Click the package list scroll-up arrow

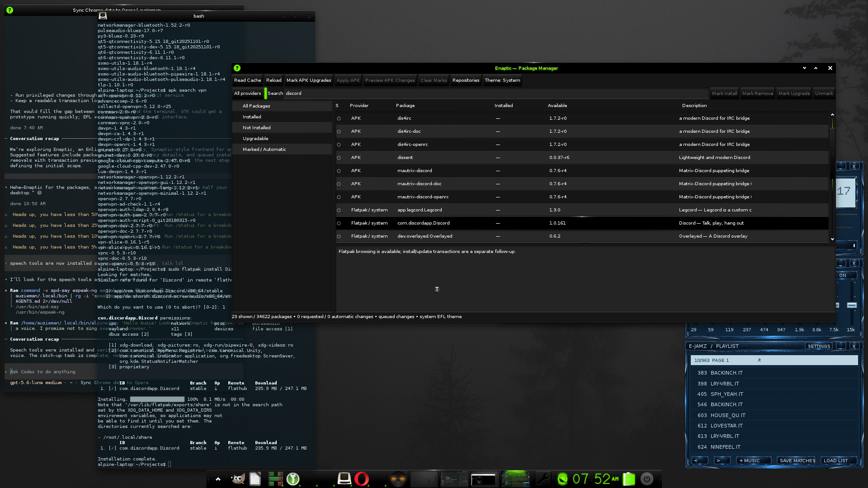point(832,115)
